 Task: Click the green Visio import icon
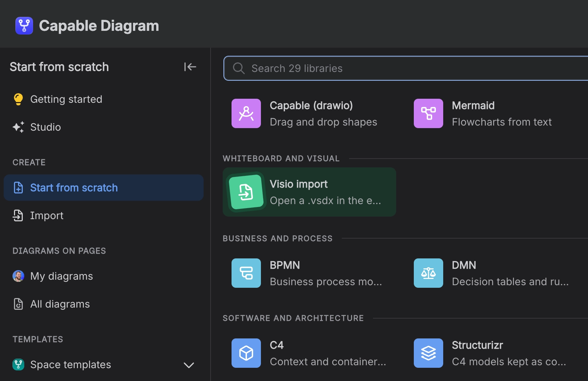pos(246,192)
